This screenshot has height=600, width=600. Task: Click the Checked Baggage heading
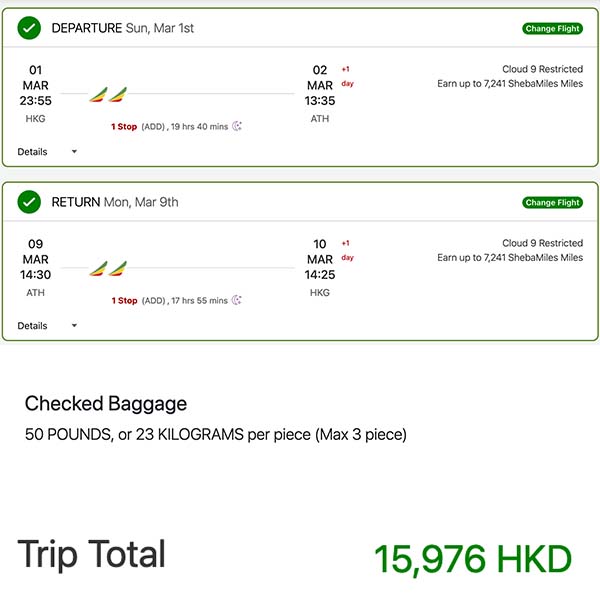[106, 404]
